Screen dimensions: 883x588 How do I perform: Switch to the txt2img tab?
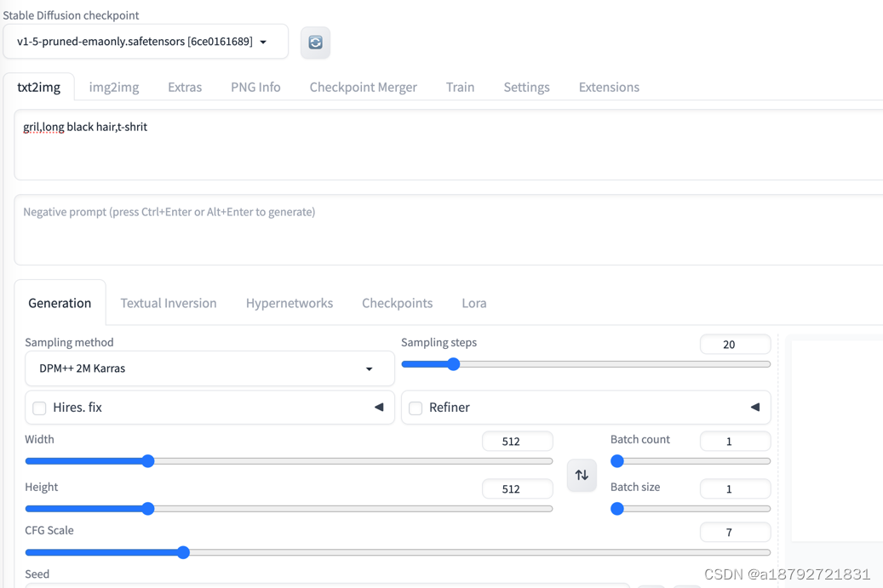(x=39, y=87)
